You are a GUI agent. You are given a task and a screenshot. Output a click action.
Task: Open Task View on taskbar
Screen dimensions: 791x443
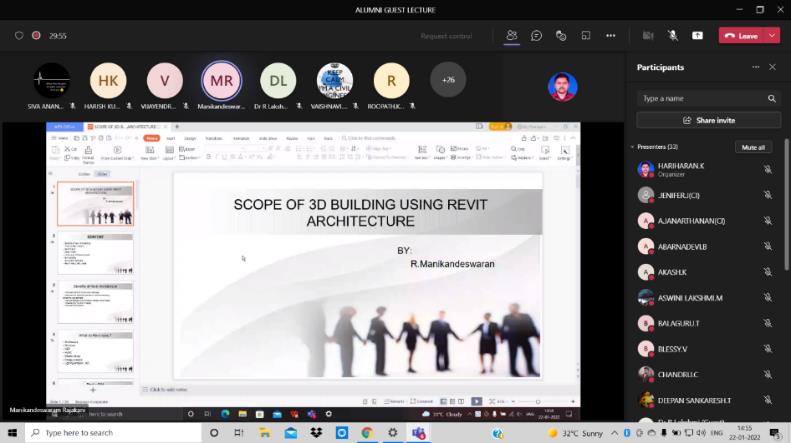click(x=239, y=433)
